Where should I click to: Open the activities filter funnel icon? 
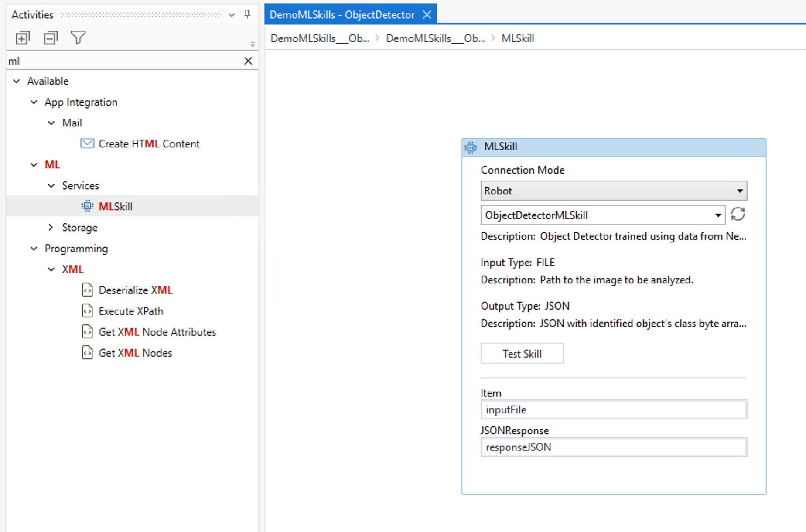click(78, 38)
